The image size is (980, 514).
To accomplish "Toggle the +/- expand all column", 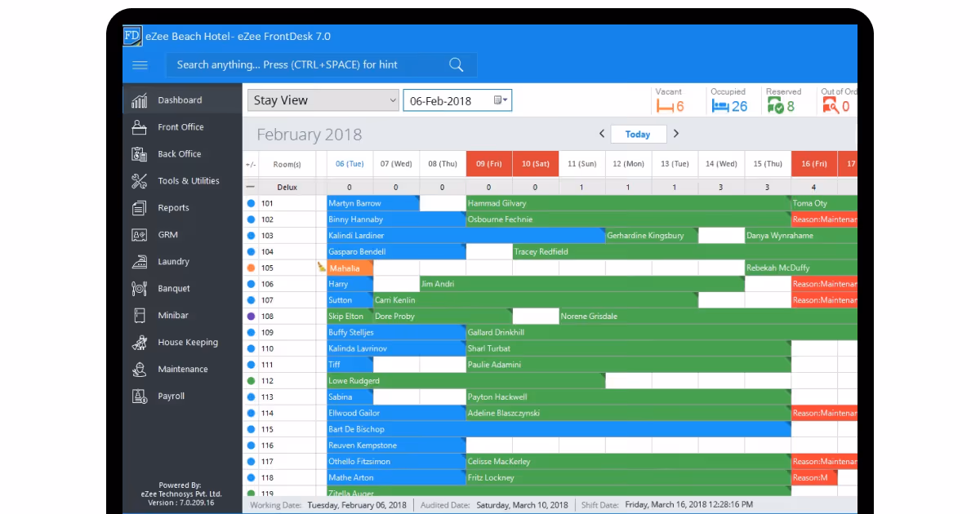I will (251, 164).
